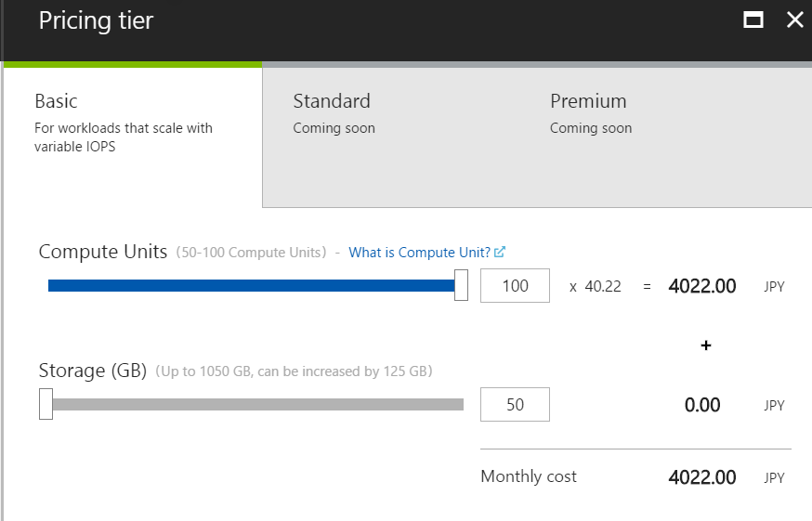Viewport: 812px width, 521px height.
Task: Click external link icon beside Compute Unit link
Action: click(x=500, y=252)
